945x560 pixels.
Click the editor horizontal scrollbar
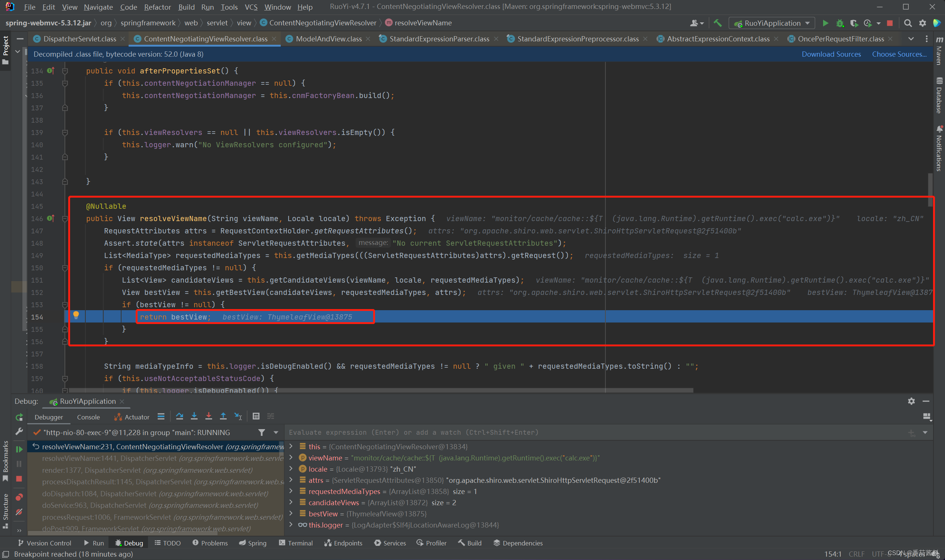[381, 391]
